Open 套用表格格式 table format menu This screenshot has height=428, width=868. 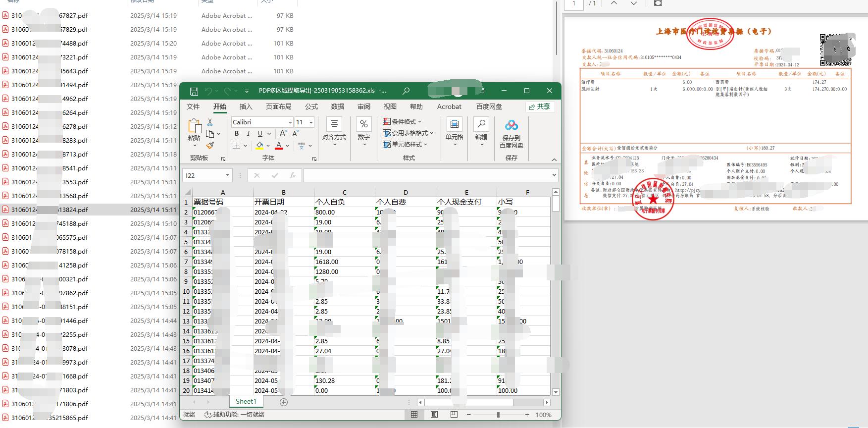[408, 133]
